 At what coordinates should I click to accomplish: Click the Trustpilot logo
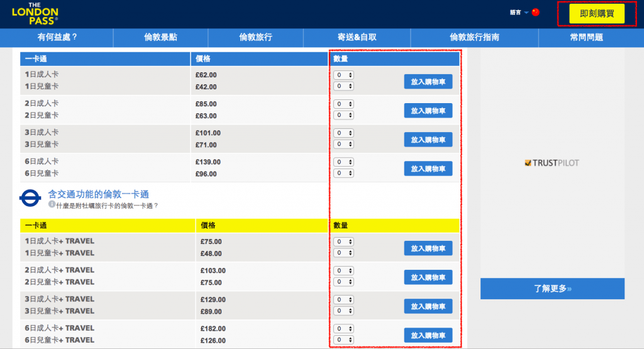pos(552,163)
